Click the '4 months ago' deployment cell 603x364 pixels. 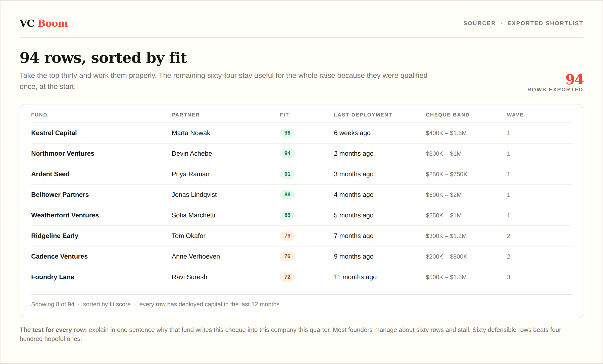(x=354, y=195)
